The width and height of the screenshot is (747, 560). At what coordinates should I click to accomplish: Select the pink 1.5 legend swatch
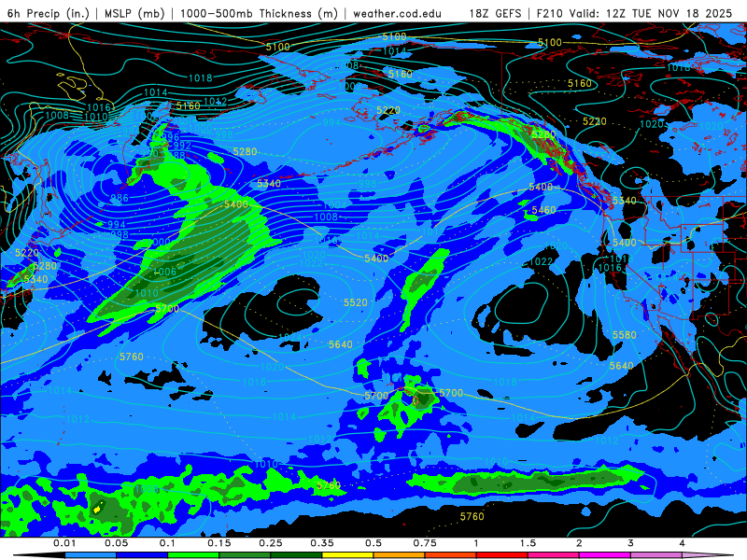(554, 555)
